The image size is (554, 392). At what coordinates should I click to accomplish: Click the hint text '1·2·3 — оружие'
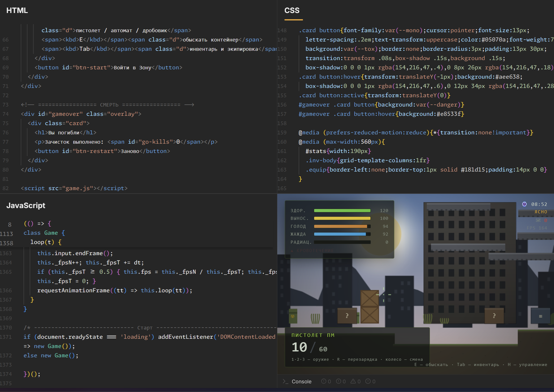310,359
